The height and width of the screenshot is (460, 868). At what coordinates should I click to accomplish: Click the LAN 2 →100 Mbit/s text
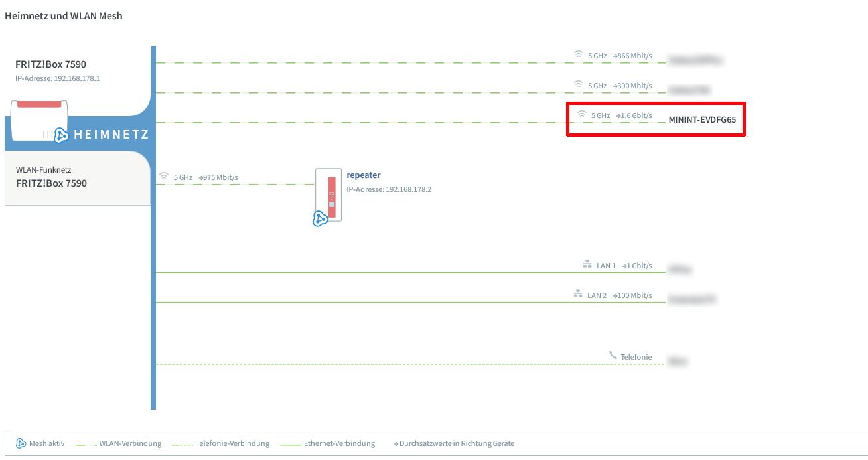pos(620,295)
